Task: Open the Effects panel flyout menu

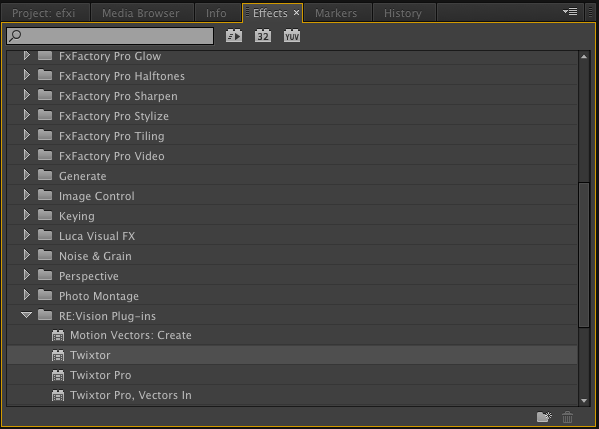Action: click(x=570, y=12)
